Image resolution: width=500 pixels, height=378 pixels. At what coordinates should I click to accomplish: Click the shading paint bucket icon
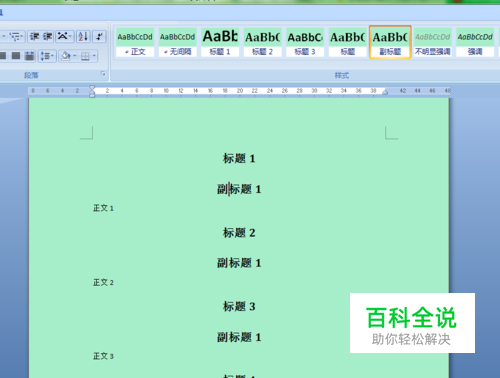(x=66, y=56)
